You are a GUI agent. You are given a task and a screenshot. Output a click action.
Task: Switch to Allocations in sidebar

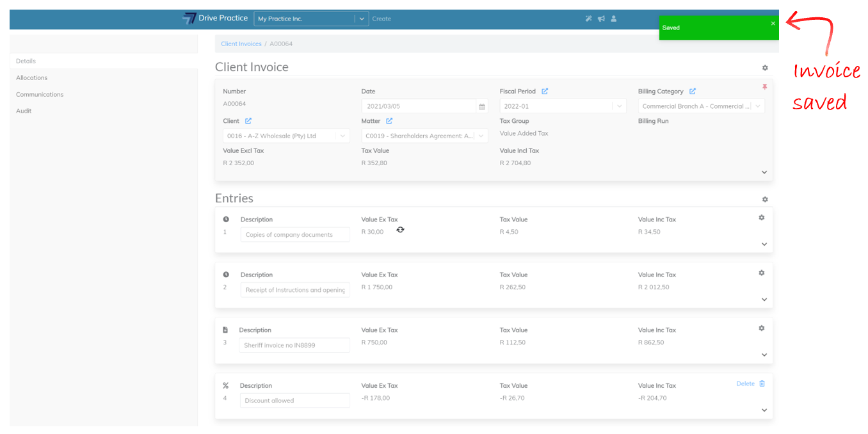coord(32,77)
